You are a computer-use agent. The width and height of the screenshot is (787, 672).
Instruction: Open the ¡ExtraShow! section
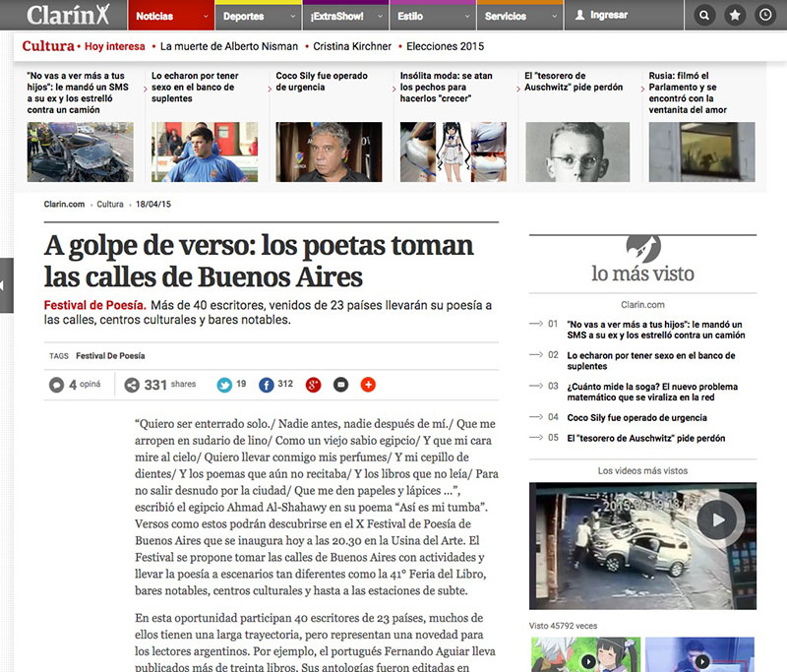click(x=336, y=16)
